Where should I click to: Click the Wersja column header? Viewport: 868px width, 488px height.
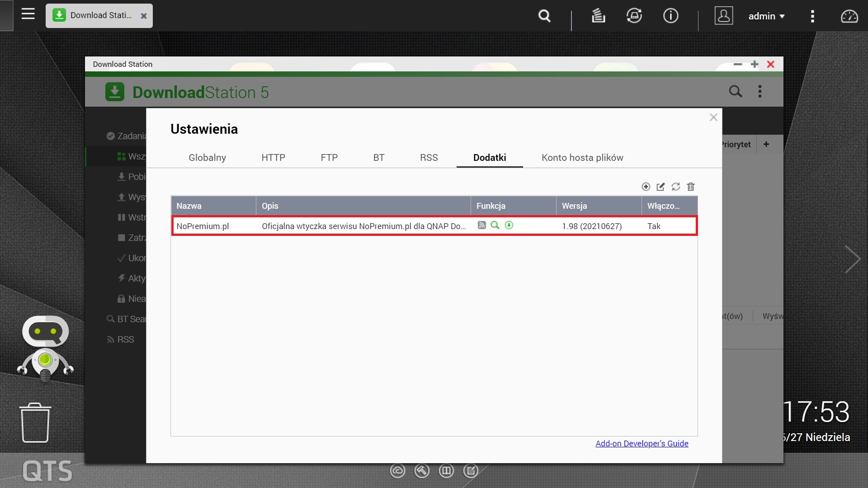coord(599,206)
